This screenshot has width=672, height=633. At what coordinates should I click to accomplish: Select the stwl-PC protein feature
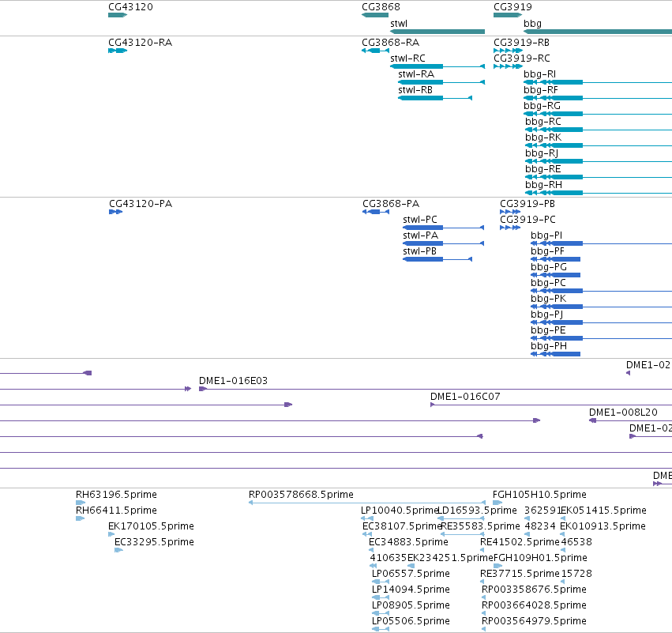(419, 220)
